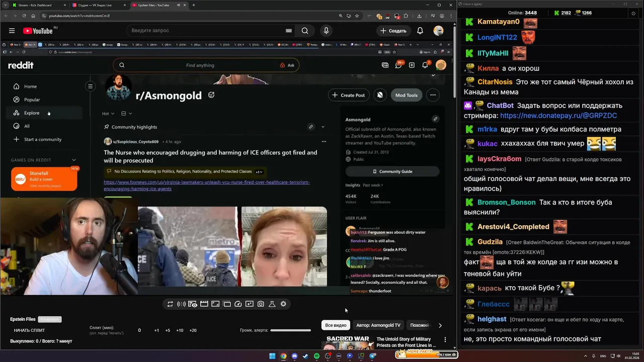
Task: Collapse the reddit left sidebar toggle
Action: (x=90, y=86)
